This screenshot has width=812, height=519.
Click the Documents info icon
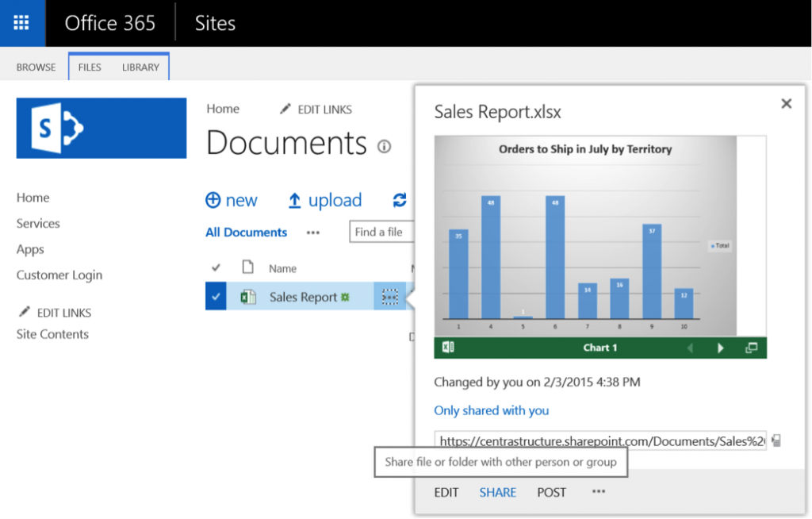(x=385, y=147)
